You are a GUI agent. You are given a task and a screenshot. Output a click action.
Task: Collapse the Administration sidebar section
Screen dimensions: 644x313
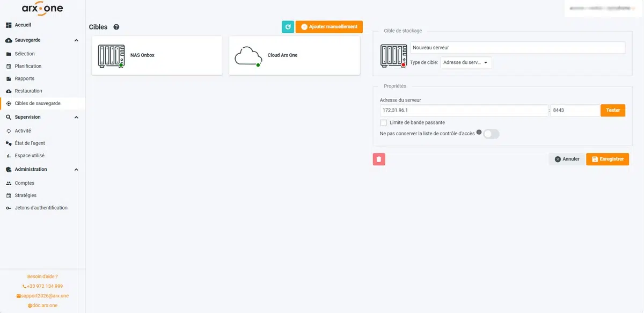click(76, 170)
